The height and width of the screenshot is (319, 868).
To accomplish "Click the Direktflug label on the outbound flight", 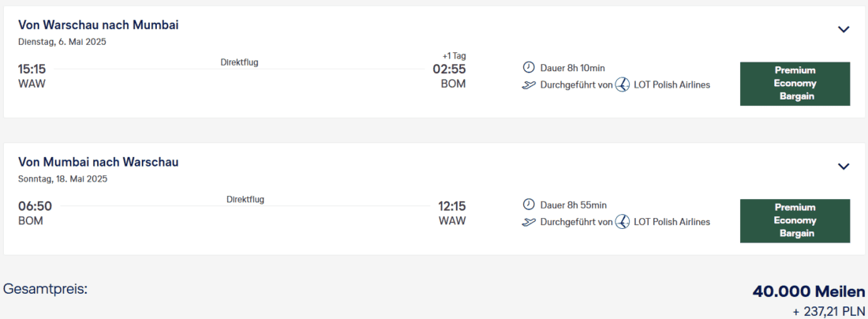I will [239, 62].
